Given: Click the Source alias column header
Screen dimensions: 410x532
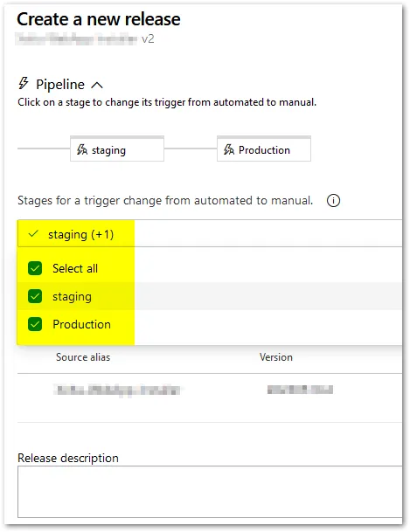Looking at the screenshot, I should point(83,357).
